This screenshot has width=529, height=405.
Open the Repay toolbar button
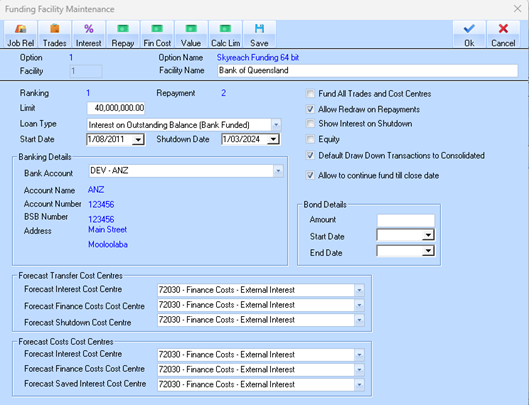123,34
